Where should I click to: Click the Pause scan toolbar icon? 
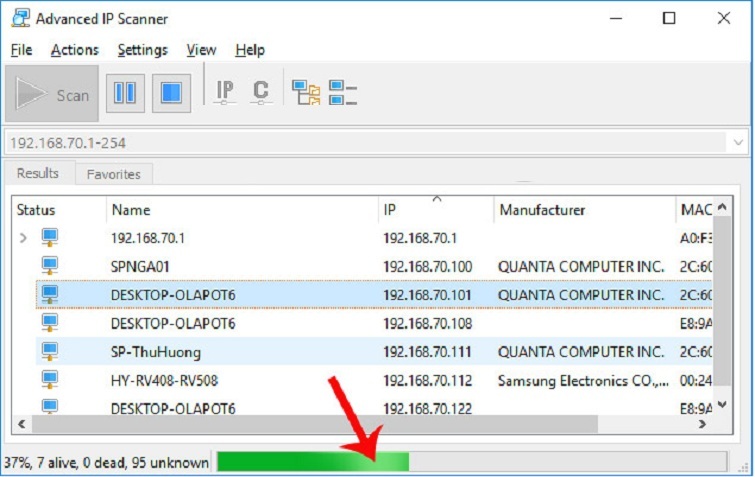(125, 93)
